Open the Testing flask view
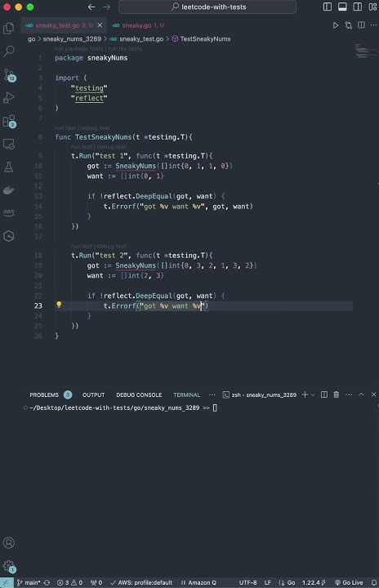 9,167
